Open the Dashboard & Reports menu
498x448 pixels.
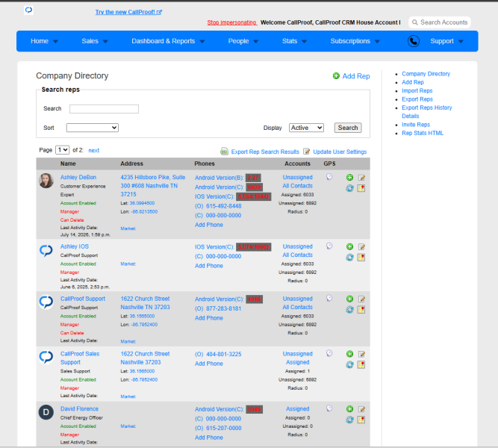[168, 41]
